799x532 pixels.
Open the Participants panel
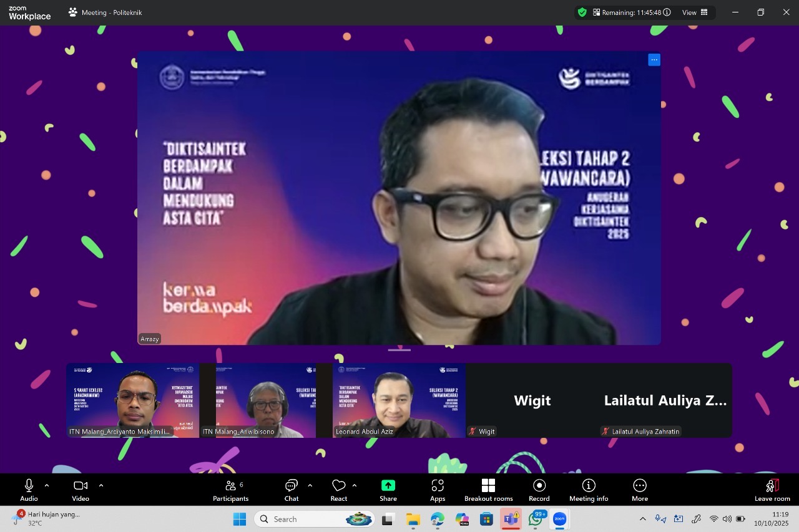pos(230,490)
